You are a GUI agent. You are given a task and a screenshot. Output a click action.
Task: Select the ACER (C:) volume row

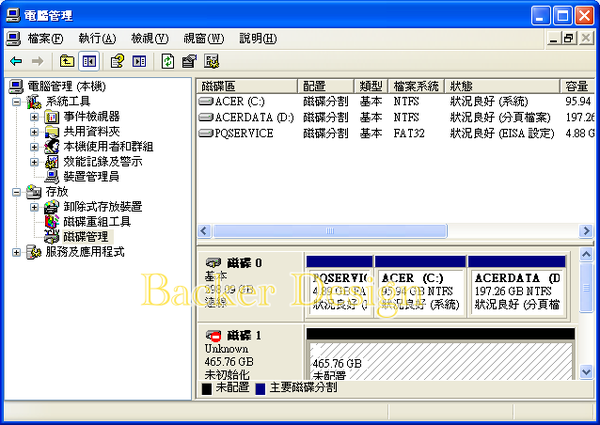tap(395, 101)
